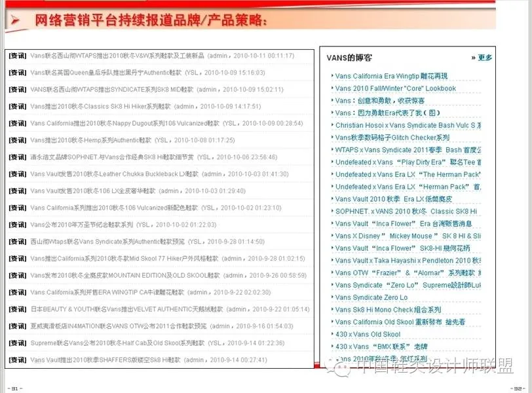Image resolution: width=532 pixels, height=393 pixels.
Task: Open Vans California 106 Vulcanized新配色 article
Action: [x=114, y=208]
